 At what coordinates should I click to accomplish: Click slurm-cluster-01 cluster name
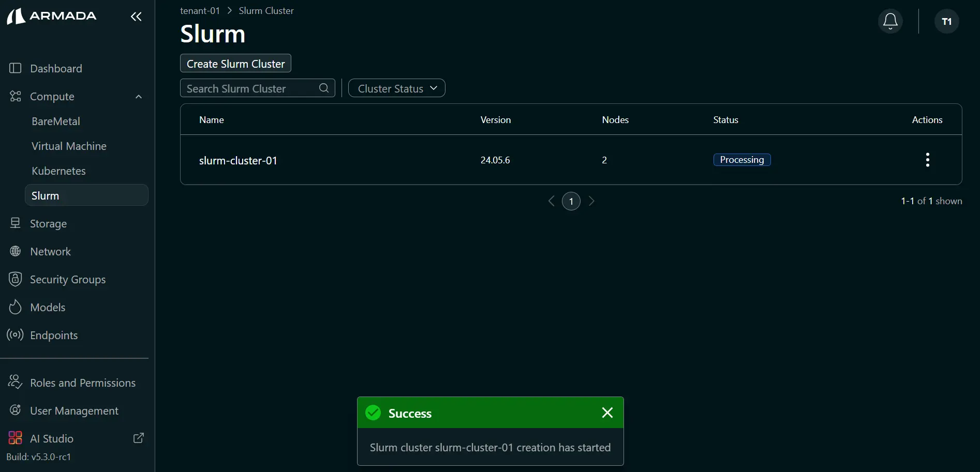point(238,160)
